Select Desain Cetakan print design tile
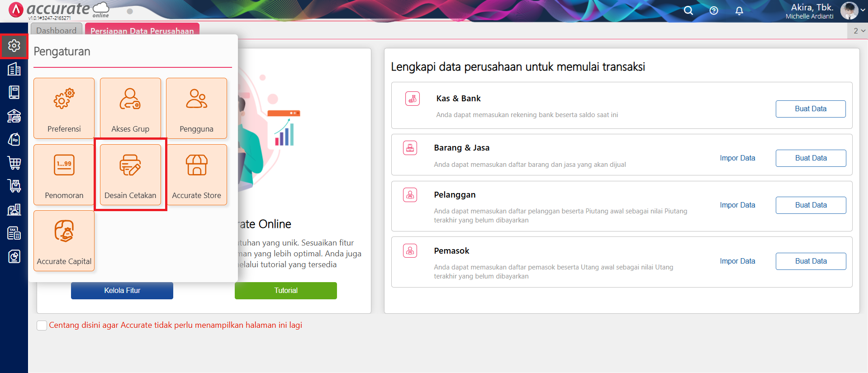This screenshot has height=373, width=868. click(x=130, y=175)
